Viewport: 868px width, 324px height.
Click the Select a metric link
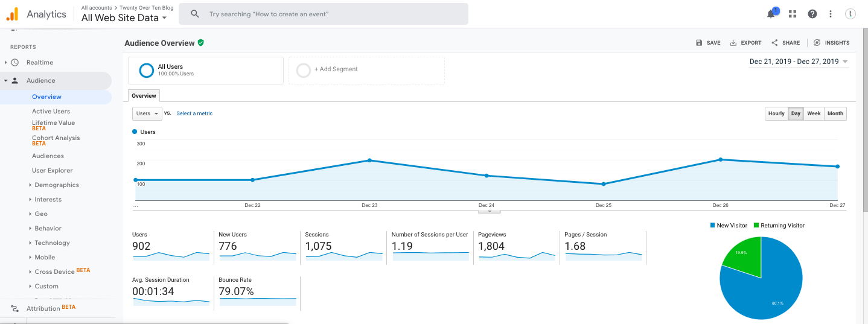194,113
